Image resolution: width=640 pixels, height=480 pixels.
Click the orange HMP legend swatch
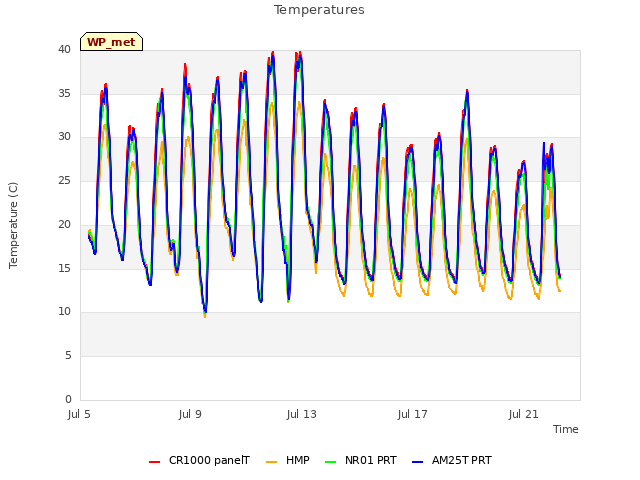point(271,462)
